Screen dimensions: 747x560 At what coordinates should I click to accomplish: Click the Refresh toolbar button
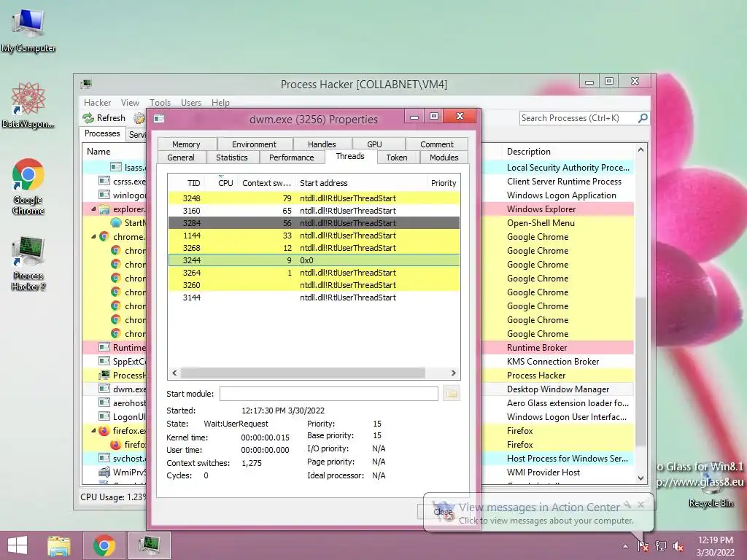(x=104, y=117)
